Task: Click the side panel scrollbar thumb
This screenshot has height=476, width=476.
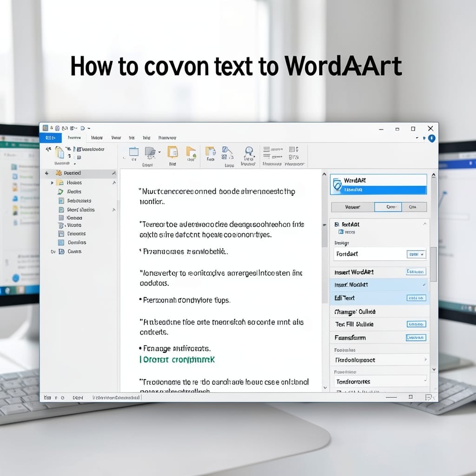Action: [434, 264]
